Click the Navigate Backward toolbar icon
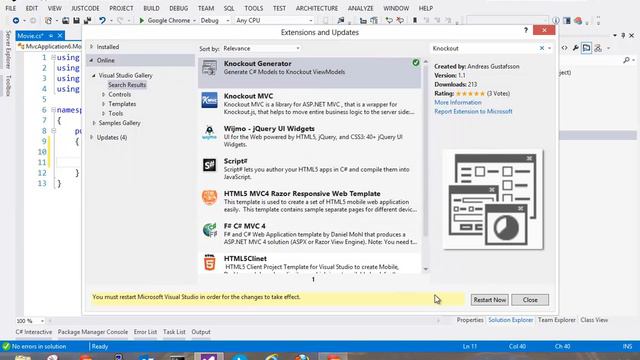Image resolution: width=640 pixels, height=360 pixels. tap(16, 20)
